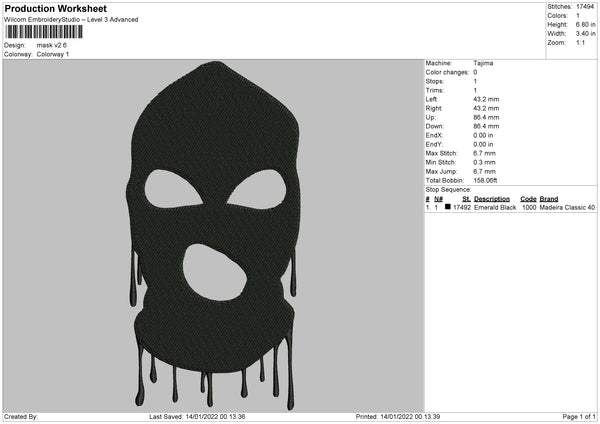
Task: Click the Zoom value 1:1
Action: click(580, 43)
